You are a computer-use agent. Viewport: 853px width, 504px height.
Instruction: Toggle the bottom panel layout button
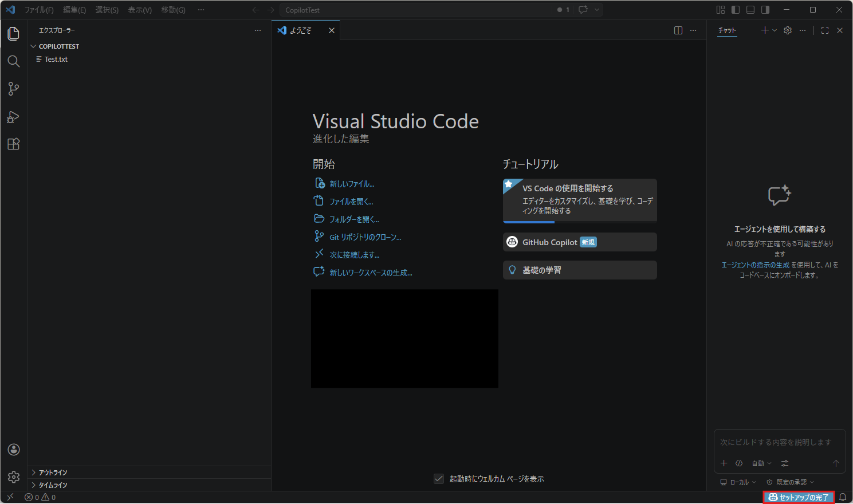click(750, 10)
